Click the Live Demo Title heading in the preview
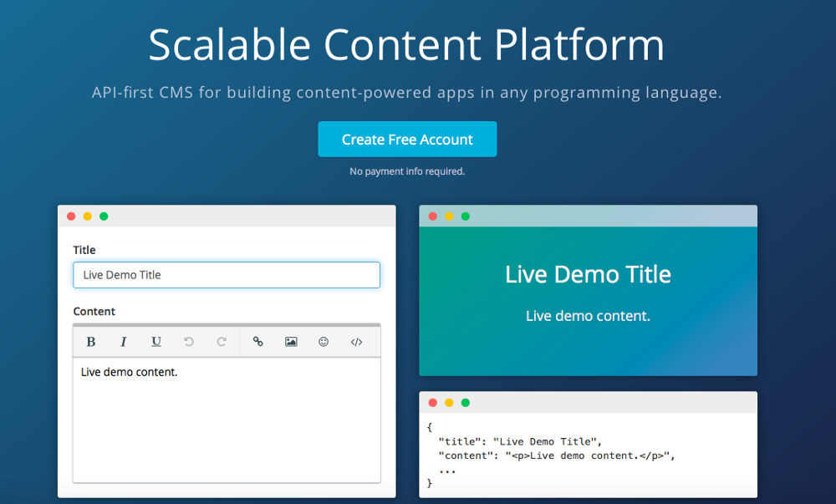 click(588, 274)
